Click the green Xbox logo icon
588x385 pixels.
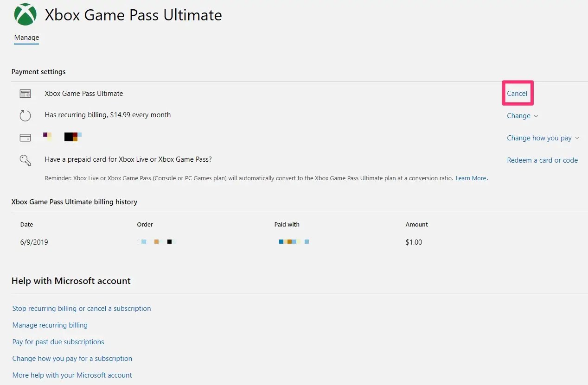click(25, 14)
